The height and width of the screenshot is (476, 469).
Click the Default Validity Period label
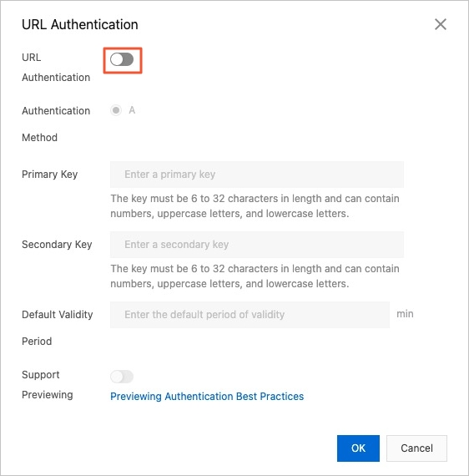click(x=58, y=328)
